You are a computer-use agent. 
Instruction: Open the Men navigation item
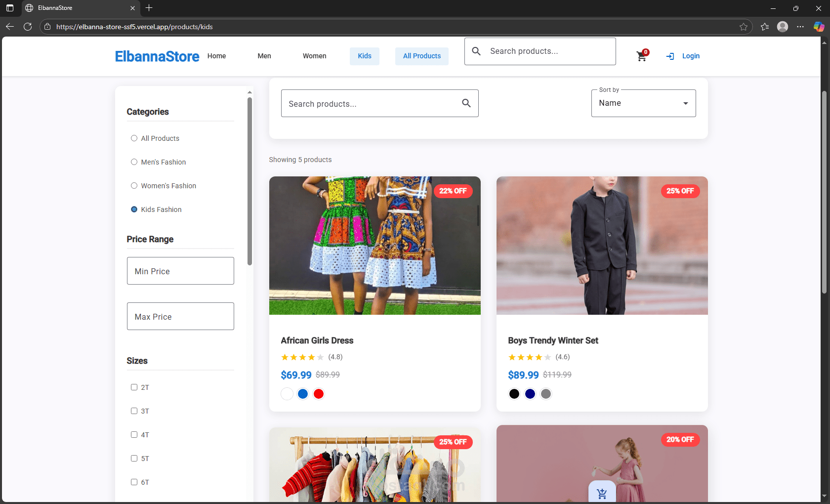pyautogui.click(x=264, y=56)
